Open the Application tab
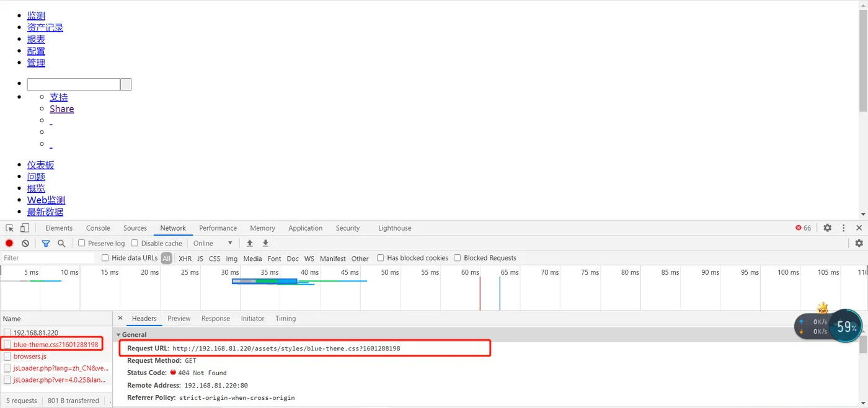This screenshot has width=868, height=408. coord(306,228)
